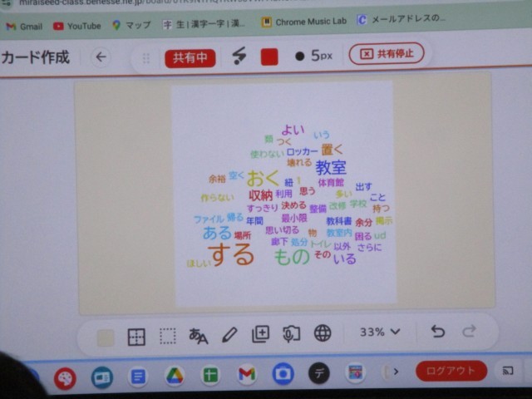Toggle the grid layout tool
The image size is (532, 399).
(x=136, y=336)
